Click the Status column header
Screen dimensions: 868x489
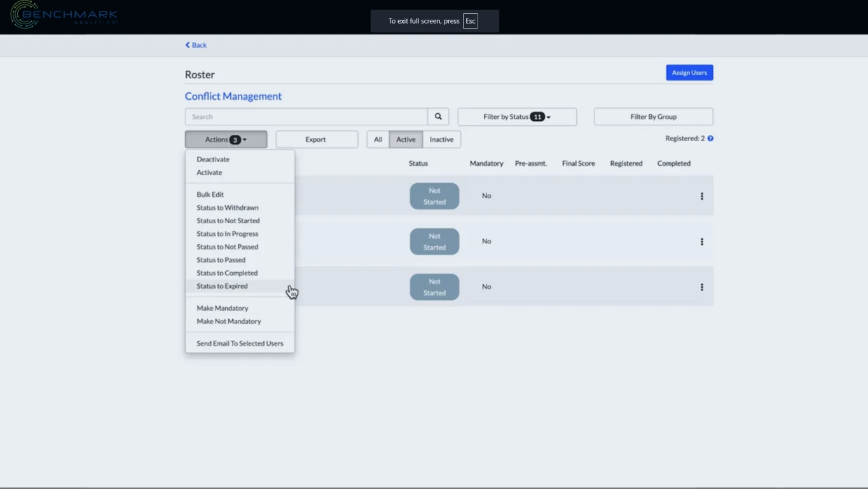click(x=418, y=163)
